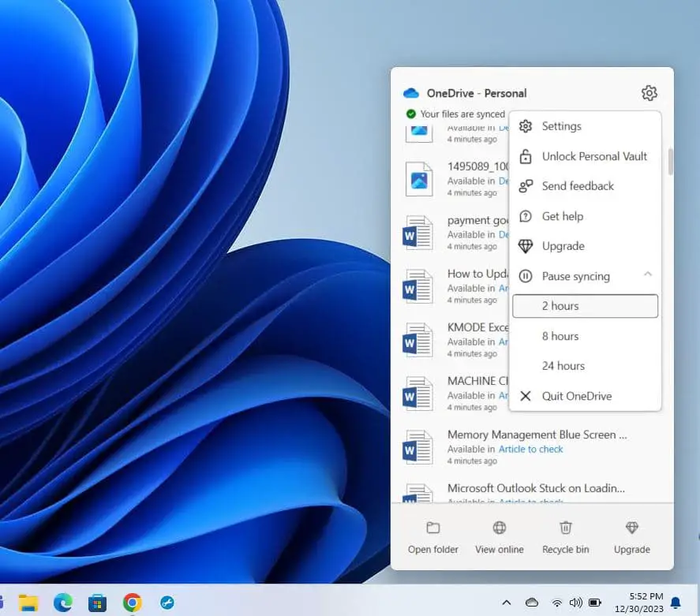Click the Upgrade button in bottom bar

pyautogui.click(x=631, y=537)
